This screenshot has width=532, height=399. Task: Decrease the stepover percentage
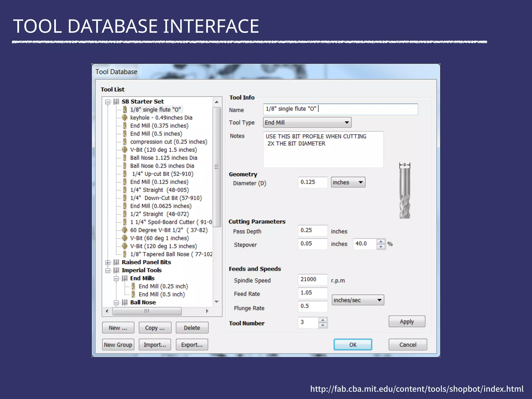(381, 247)
